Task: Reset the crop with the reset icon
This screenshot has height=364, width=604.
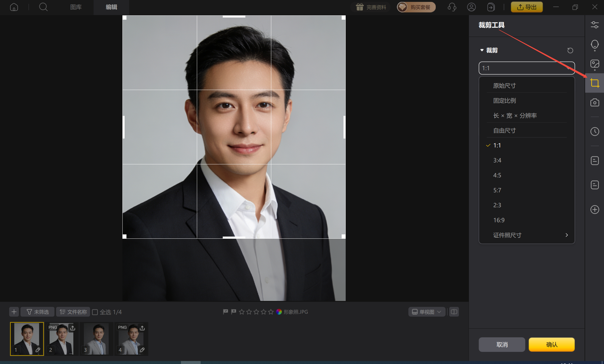Action: click(x=570, y=50)
